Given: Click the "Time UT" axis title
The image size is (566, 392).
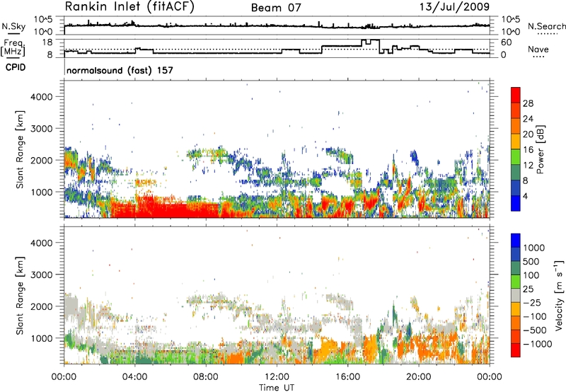Looking at the screenshot, I should 277,388.
